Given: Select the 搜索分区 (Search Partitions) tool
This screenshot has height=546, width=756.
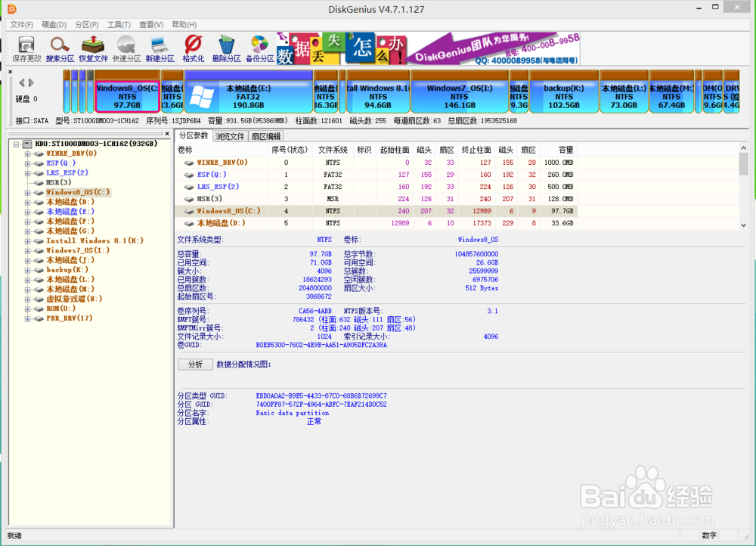Looking at the screenshot, I should coord(59,47).
